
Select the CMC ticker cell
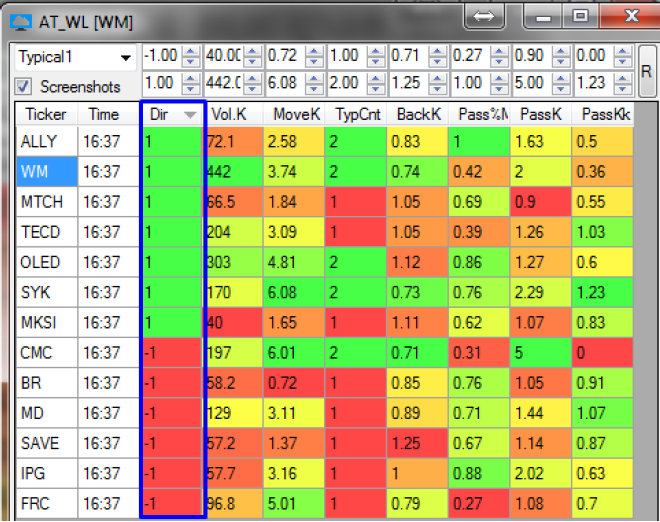pyautogui.click(x=47, y=353)
